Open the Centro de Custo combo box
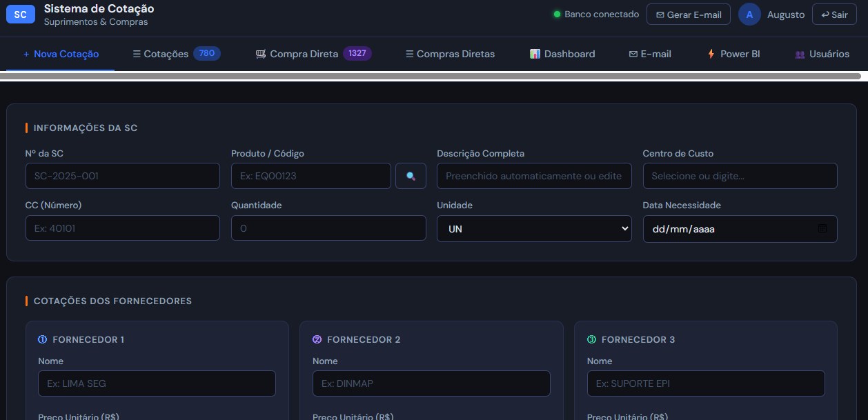This screenshot has width=868, height=420. (740, 176)
